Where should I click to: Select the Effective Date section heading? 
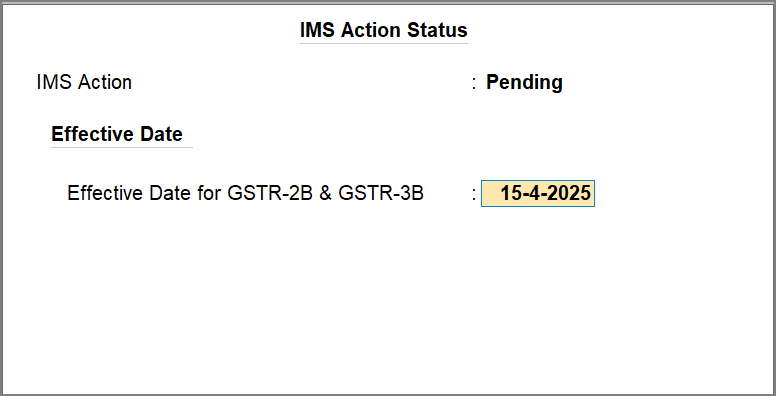(x=117, y=134)
